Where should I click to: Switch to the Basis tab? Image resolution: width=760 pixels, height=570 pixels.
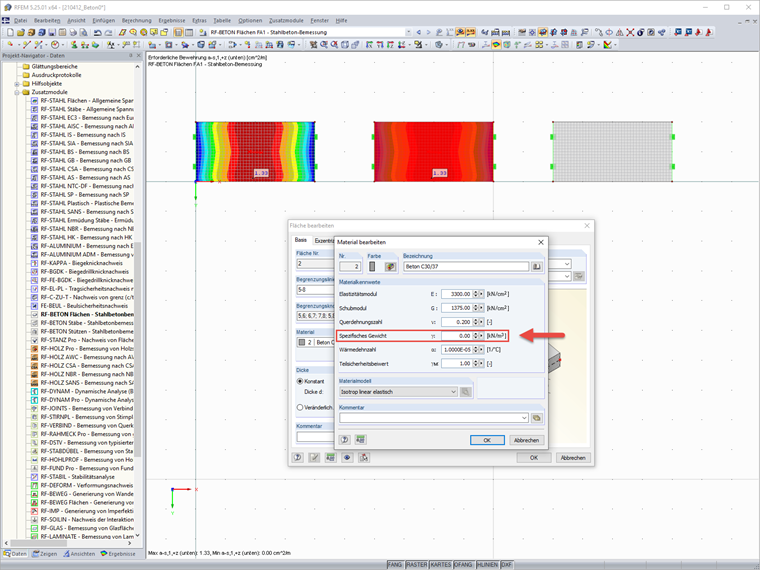pyautogui.click(x=301, y=240)
